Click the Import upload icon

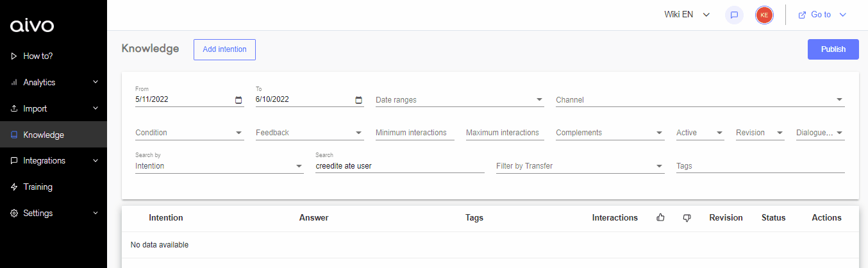pyautogui.click(x=14, y=109)
